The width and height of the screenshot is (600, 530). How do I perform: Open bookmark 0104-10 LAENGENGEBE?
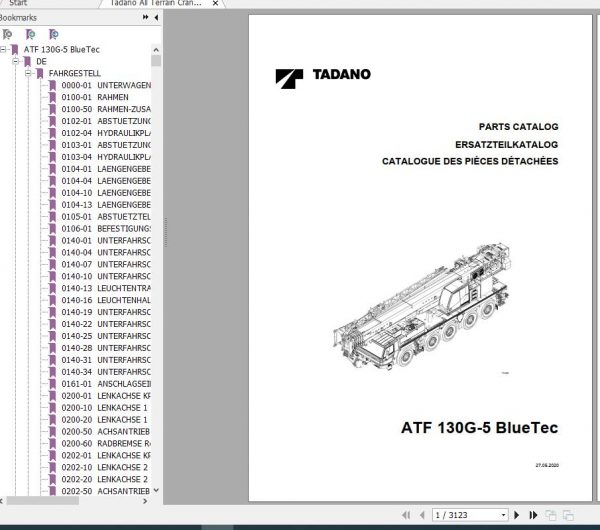[106, 192]
